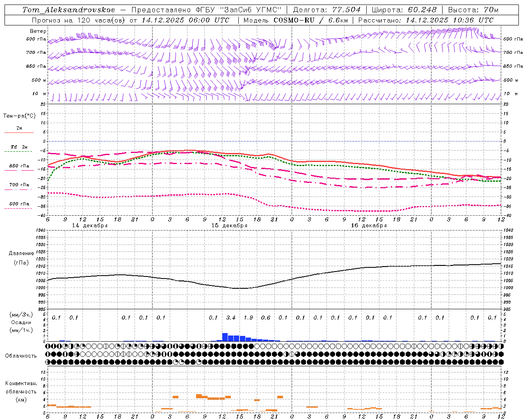The height and width of the screenshot is (420, 525).
Task: Click the left 850 гПа wind level label
Action: pos(36,66)
